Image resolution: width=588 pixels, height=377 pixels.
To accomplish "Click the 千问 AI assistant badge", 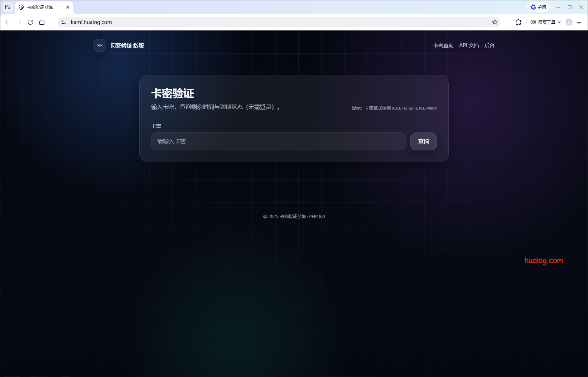I will pos(538,7).
